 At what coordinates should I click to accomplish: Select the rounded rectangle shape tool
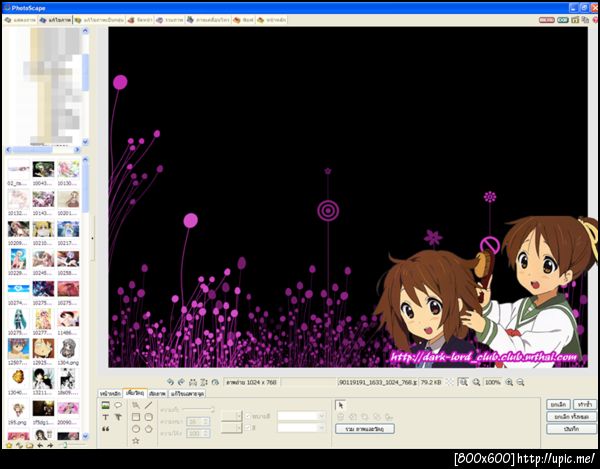(x=148, y=417)
